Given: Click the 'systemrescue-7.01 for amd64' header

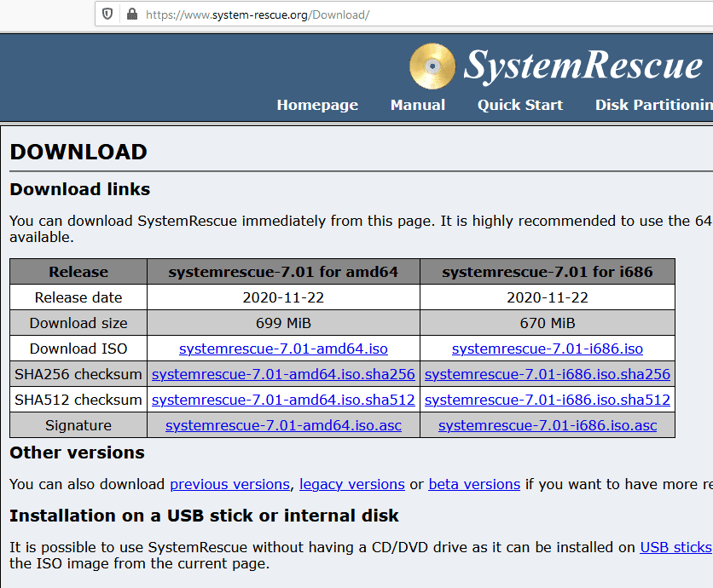Looking at the screenshot, I should [283, 272].
